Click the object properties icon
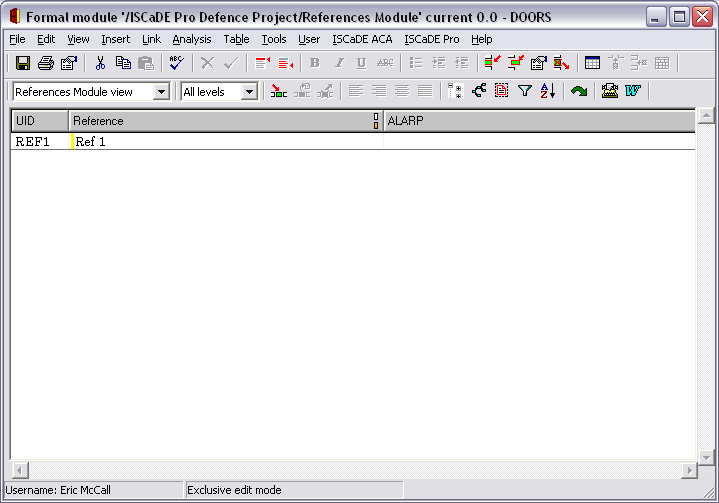The width and height of the screenshot is (719, 503). pyautogui.click(x=538, y=63)
